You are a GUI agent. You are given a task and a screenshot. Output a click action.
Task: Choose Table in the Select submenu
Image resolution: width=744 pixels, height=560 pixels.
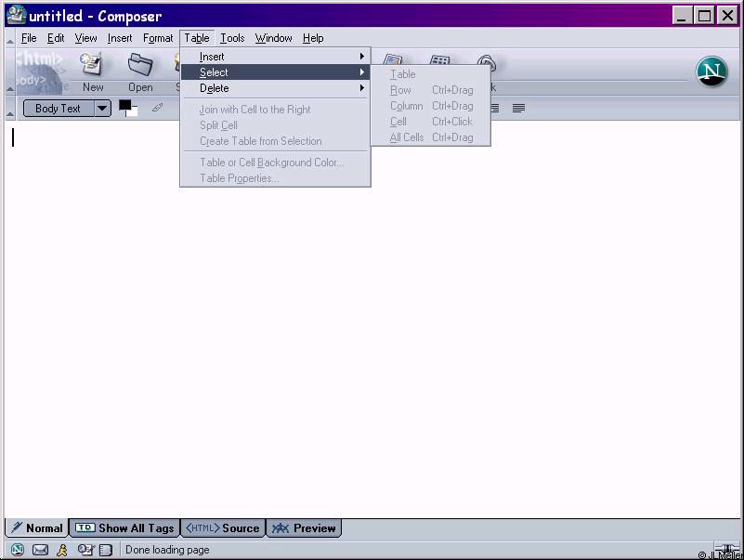point(431,74)
